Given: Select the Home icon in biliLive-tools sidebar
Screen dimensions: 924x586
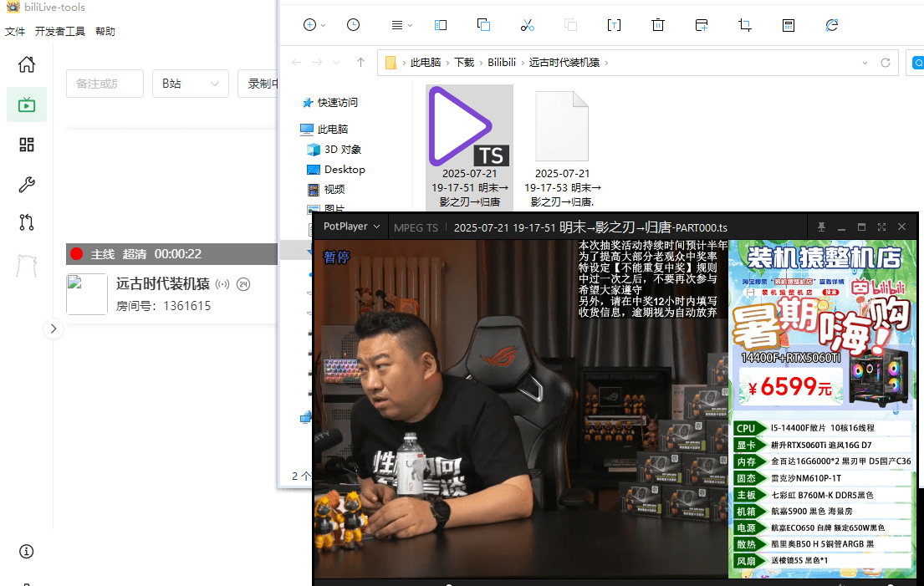Looking at the screenshot, I should point(26,64).
